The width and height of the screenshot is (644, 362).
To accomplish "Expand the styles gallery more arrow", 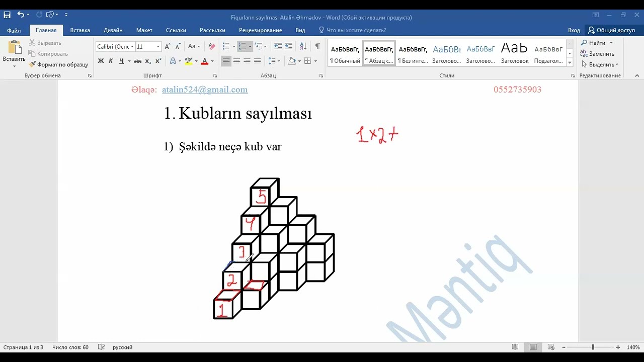I will pos(570,62).
